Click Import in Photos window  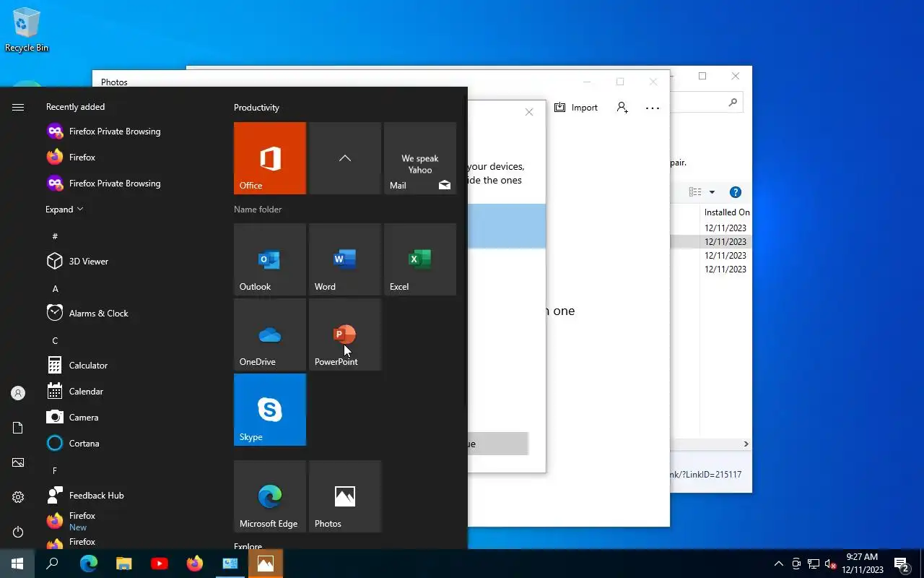(576, 108)
